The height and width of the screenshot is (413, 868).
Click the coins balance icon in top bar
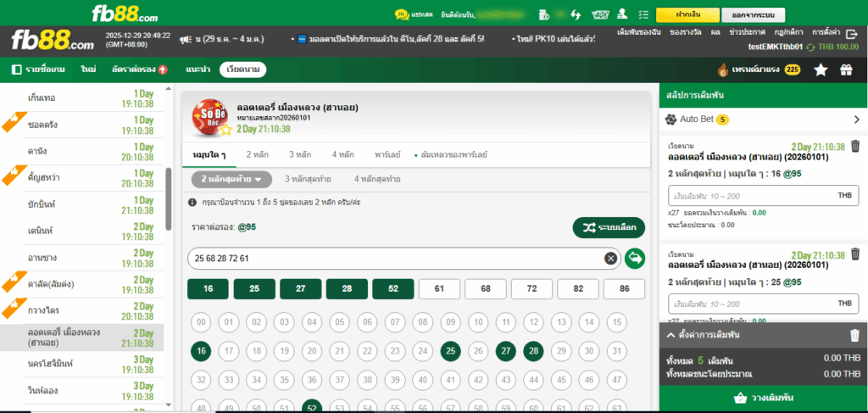(x=543, y=14)
